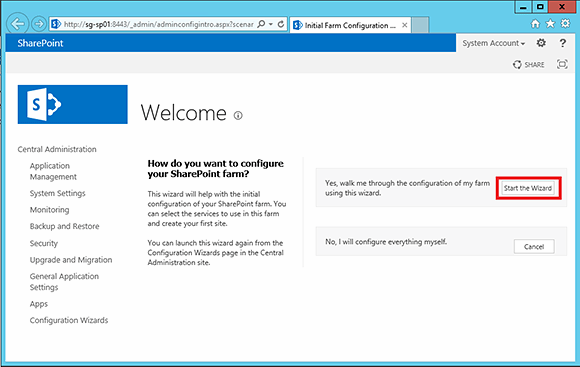This screenshot has width=580, height=367.
Task: Minimize the browser window
Action: [x=523, y=7]
